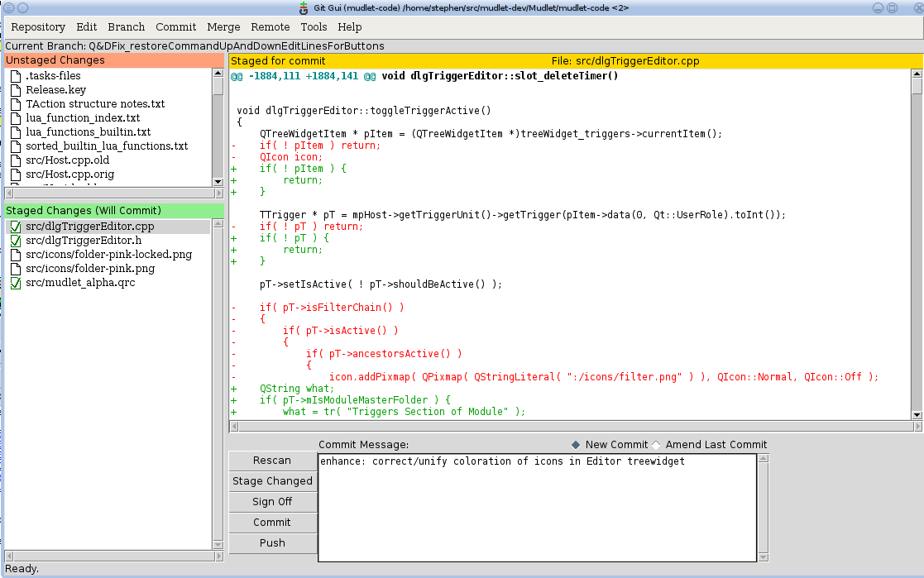
Task: Click the Unstaged Changes header
Action: click(114, 60)
